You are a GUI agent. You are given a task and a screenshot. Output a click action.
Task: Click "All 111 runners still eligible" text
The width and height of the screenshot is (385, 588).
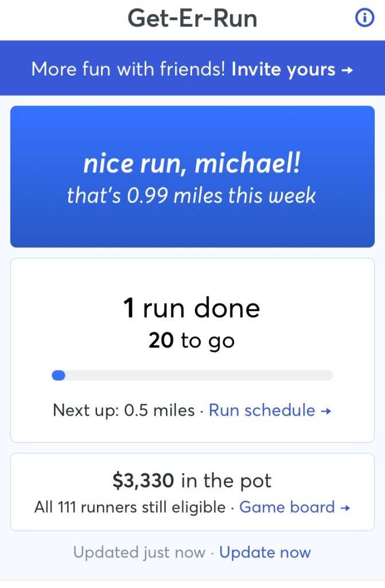(130, 508)
